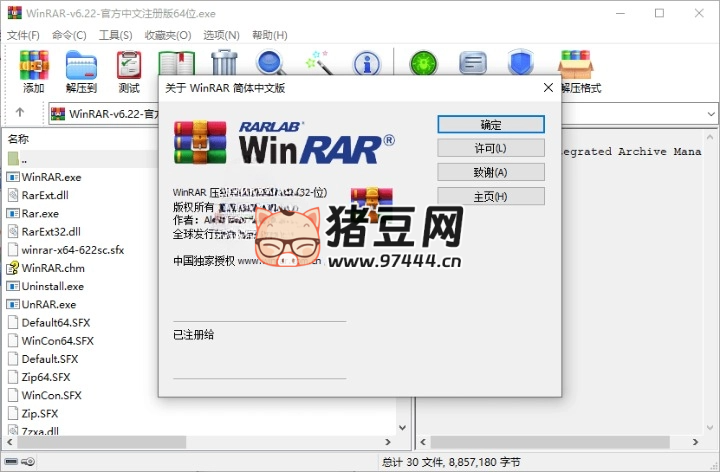Click the 许可(L) license button
Viewport: 720px width, 472px height.
(490, 148)
